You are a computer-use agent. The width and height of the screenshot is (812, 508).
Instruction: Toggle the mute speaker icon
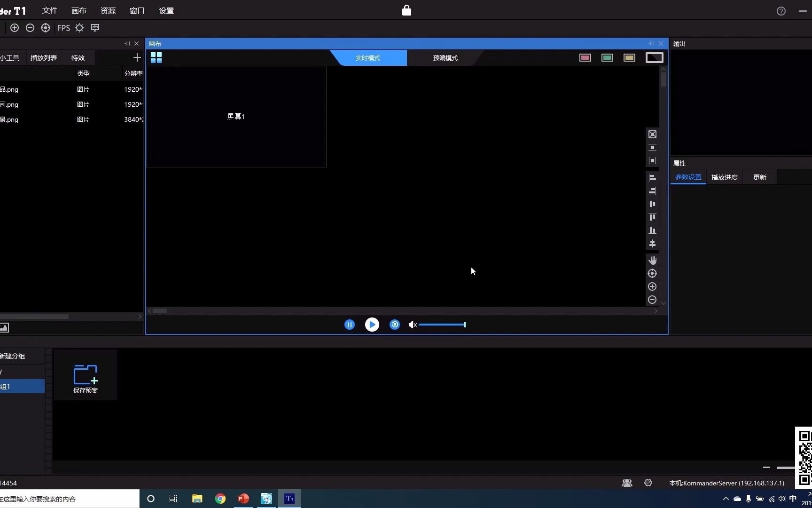[413, 325]
